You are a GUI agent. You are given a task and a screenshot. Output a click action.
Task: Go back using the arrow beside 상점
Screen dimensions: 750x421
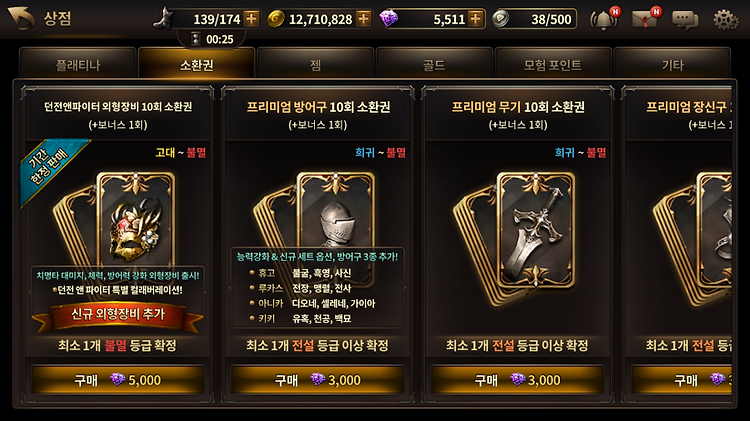point(21,18)
